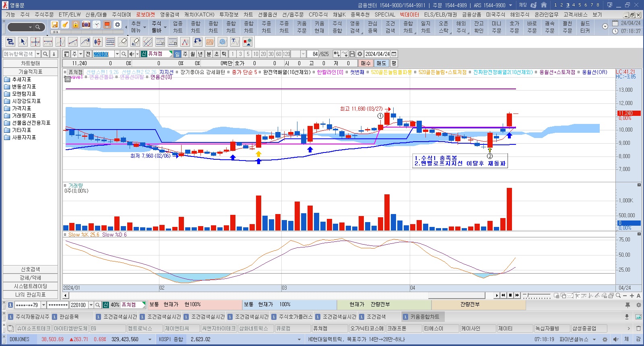This screenshot has height=346, width=644.
Task: Open the stock code 220100 dropdown
Action: coord(117,54)
